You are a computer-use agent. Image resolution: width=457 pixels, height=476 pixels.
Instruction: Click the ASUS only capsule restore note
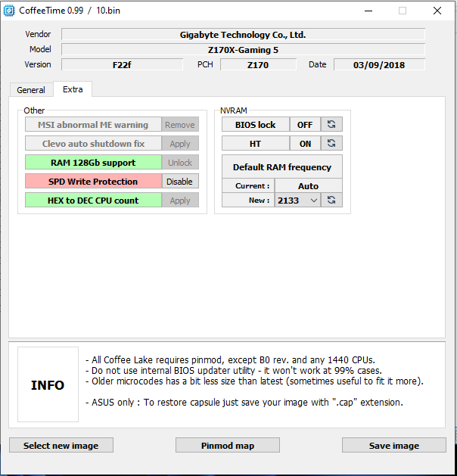tap(244, 403)
